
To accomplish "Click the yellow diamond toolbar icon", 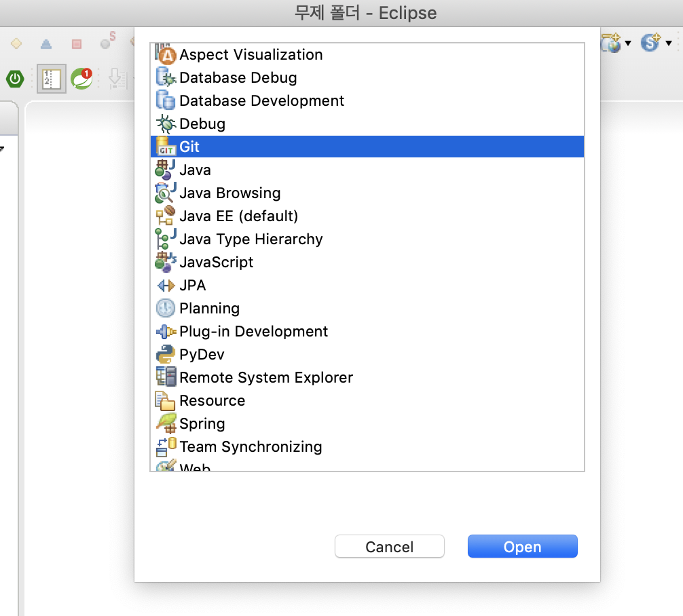I will (16, 43).
